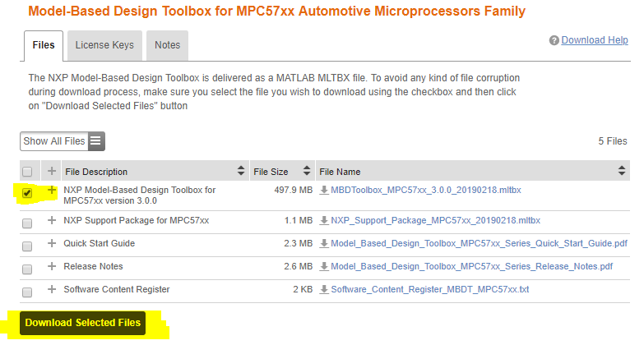Screen dimensions: 644x345
Task: Click download icon beside MBDToolbox_MPC57xx_3.0.0 file
Action: (324, 191)
